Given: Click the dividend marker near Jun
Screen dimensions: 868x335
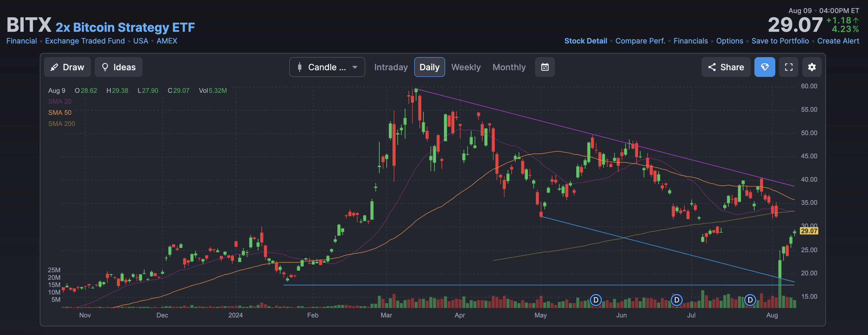Looking at the screenshot, I should click(x=596, y=300).
